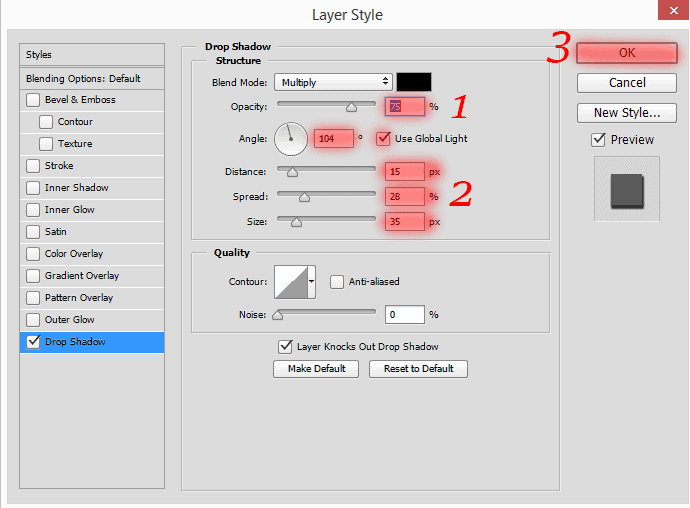Select the Drop Shadow row label
The height and width of the screenshot is (508, 690).
(x=75, y=342)
